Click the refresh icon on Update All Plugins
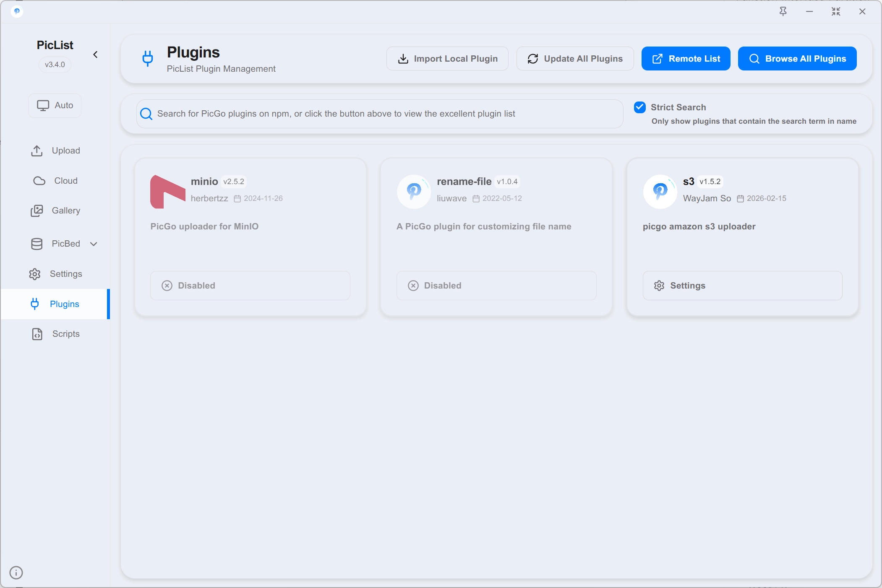Screen dimensions: 882x588 (533, 59)
